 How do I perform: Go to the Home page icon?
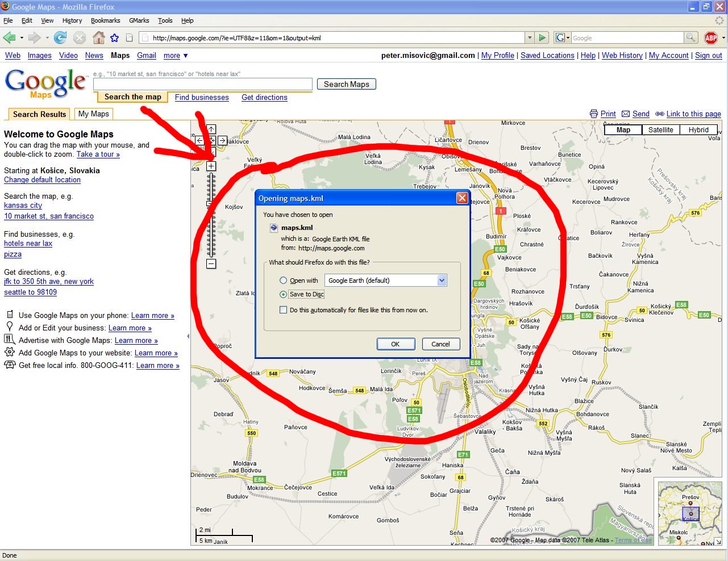98,38
